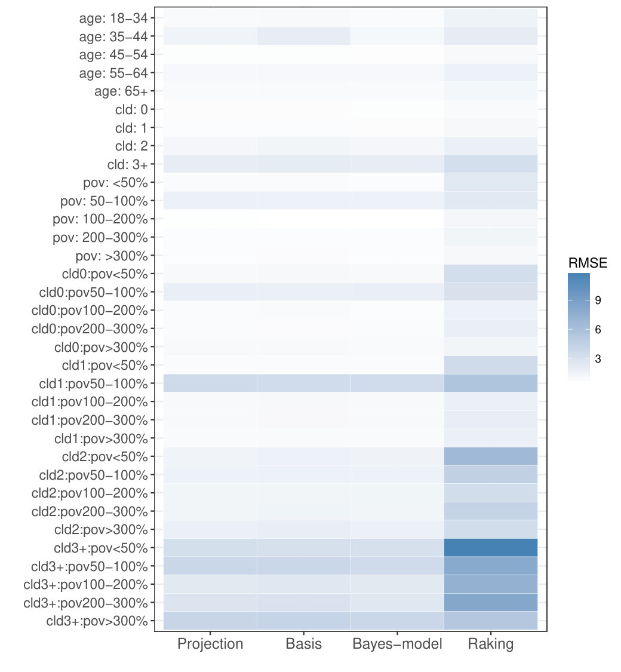
Task: Click the legend tick value 3
Action: [598, 359]
